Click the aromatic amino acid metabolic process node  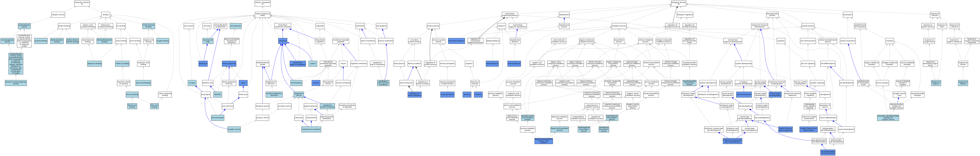point(528,118)
